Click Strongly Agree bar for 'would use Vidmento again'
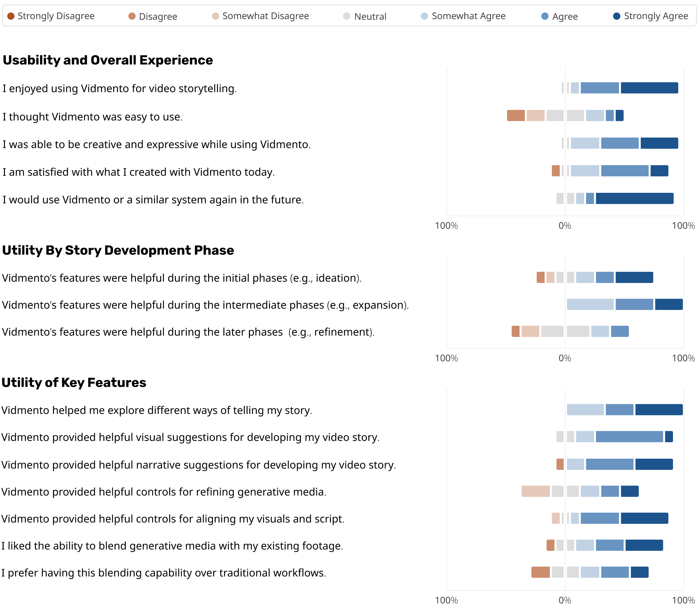The image size is (700, 612). coord(634,198)
